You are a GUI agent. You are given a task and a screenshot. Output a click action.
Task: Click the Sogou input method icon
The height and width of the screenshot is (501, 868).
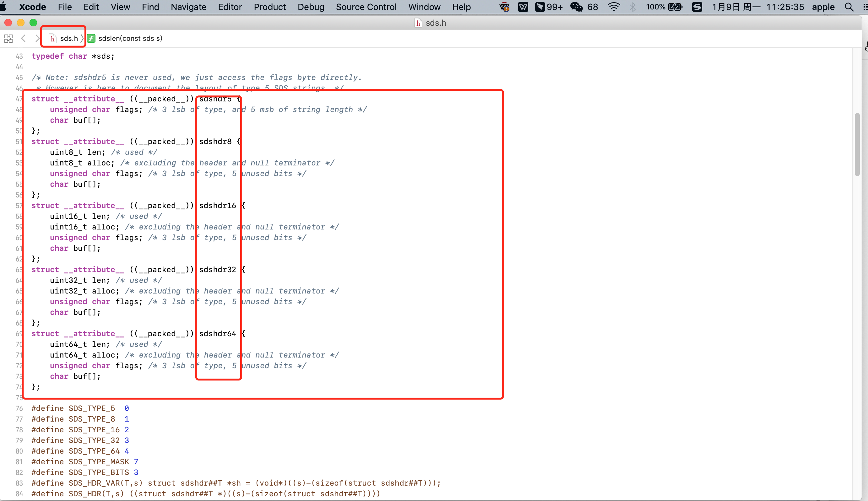(697, 7)
